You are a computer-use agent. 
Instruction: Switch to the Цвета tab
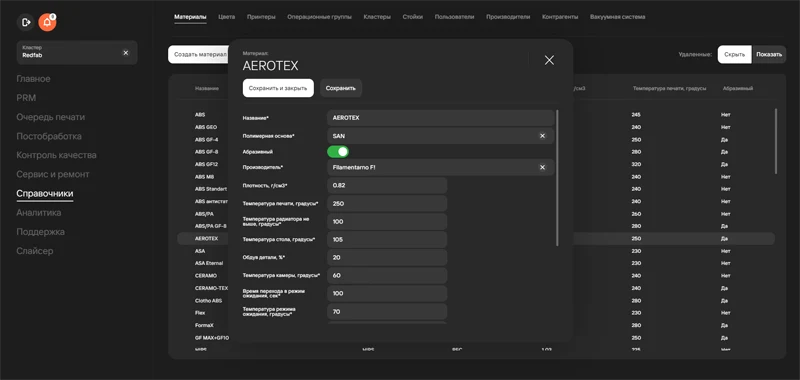(x=227, y=17)
